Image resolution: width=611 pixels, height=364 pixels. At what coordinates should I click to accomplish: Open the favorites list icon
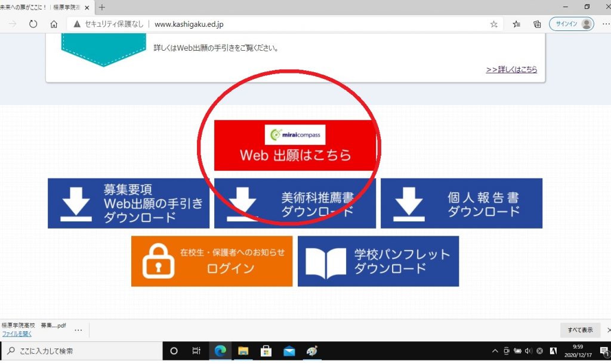tap(516, 24)
